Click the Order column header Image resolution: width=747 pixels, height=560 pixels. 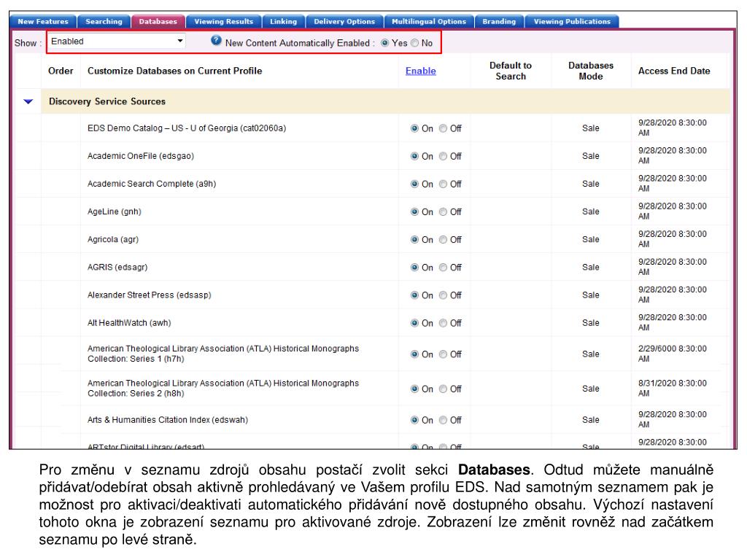click(61, 71)
